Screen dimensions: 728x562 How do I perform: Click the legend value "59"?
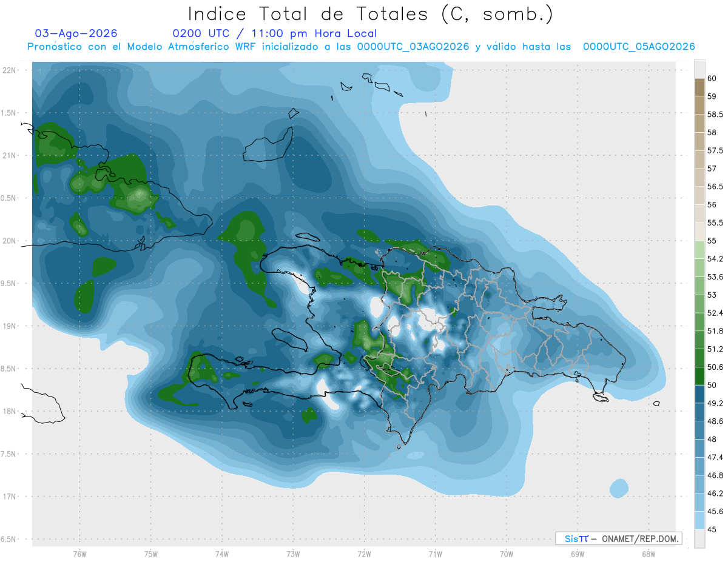(x=712, y=96)
